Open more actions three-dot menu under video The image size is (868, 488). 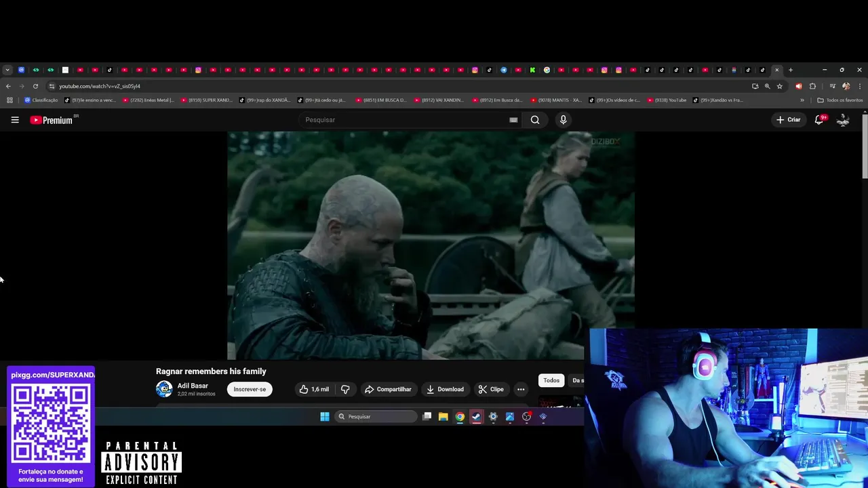pos(521,389)
